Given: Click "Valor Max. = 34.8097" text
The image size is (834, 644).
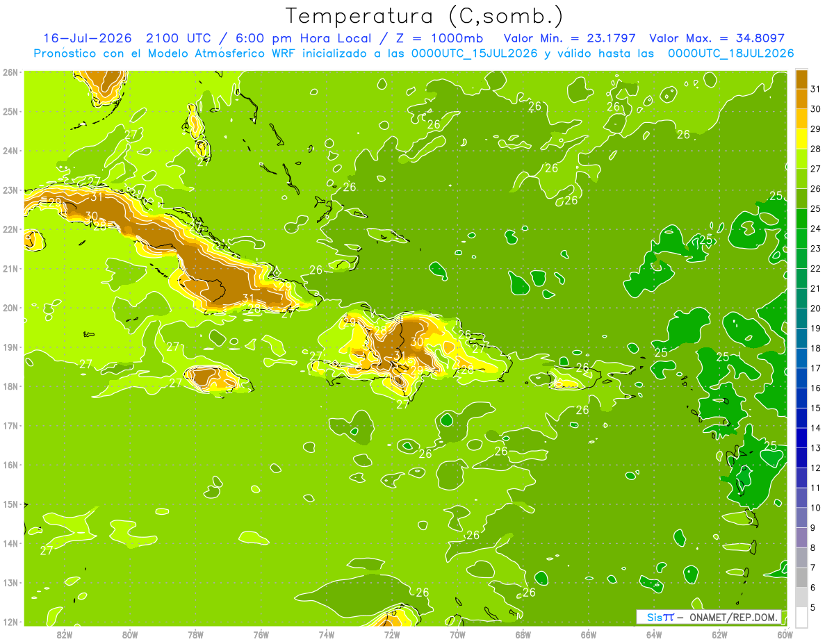Looking at the screenshot, I should click(717, 38).
